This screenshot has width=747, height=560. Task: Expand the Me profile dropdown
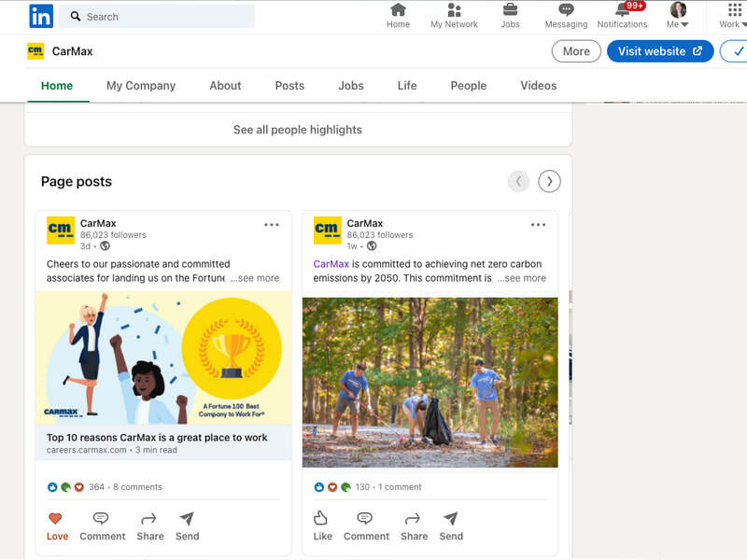[x=678, y=16]
